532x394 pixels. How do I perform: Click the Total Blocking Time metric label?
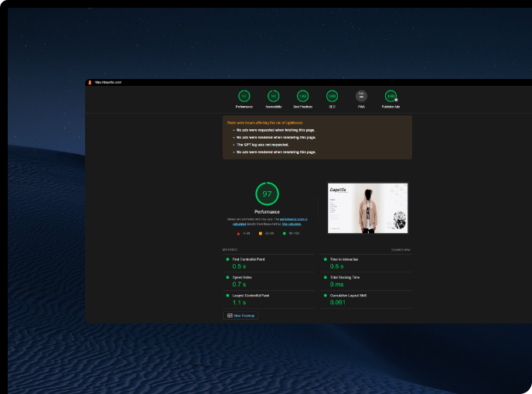[345, 277]
